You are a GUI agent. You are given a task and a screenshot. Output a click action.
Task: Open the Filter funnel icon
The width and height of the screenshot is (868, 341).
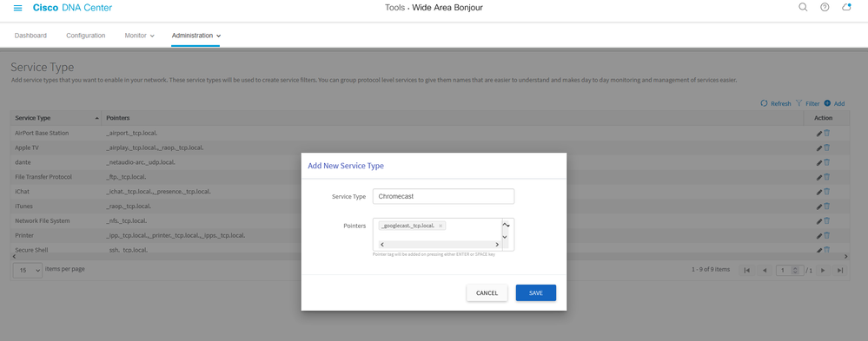[798, 103]
